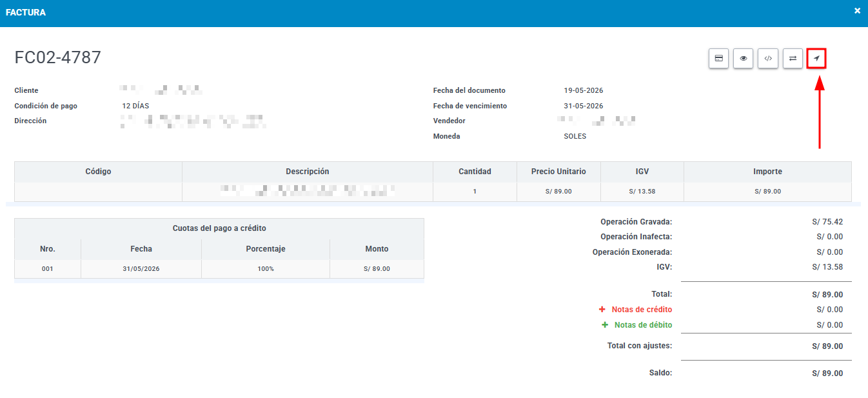Expand the red plus Notas de crédito

point(602,310)
